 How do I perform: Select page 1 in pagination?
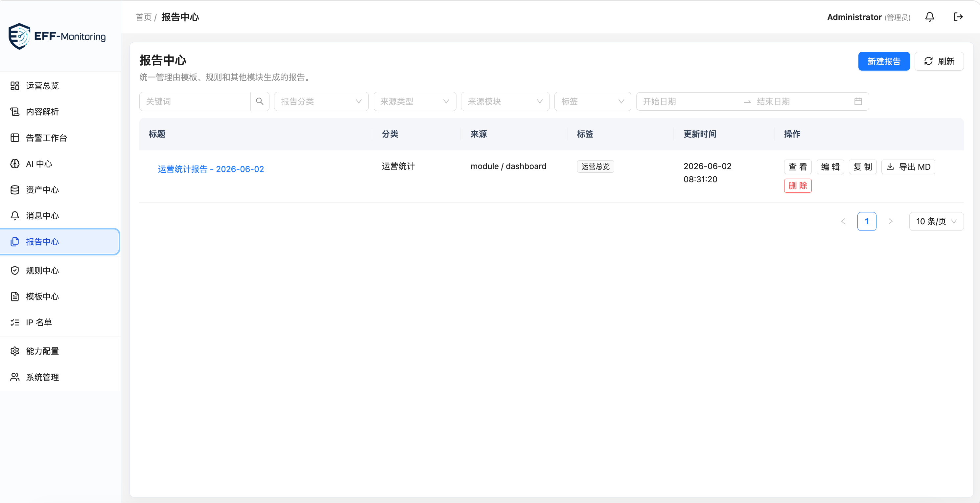coord(867,221)
